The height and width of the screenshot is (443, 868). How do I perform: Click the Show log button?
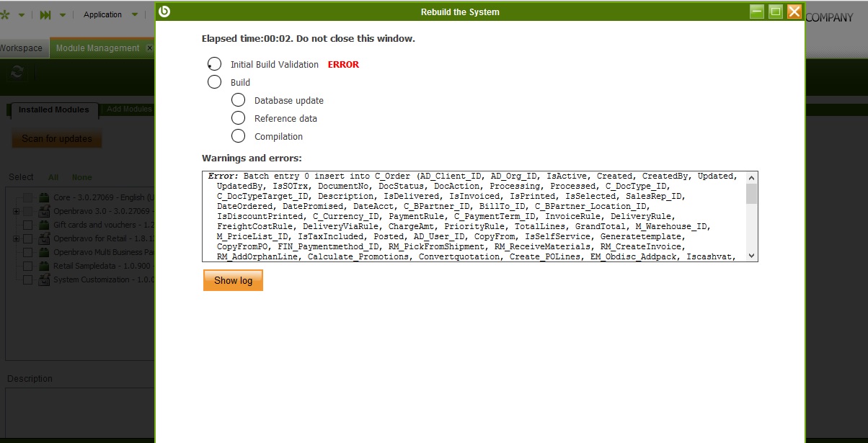coord(233,280)
